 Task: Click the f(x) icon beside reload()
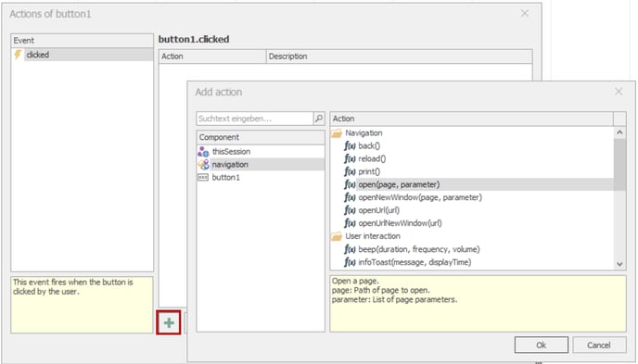click(x=350, y=158)
